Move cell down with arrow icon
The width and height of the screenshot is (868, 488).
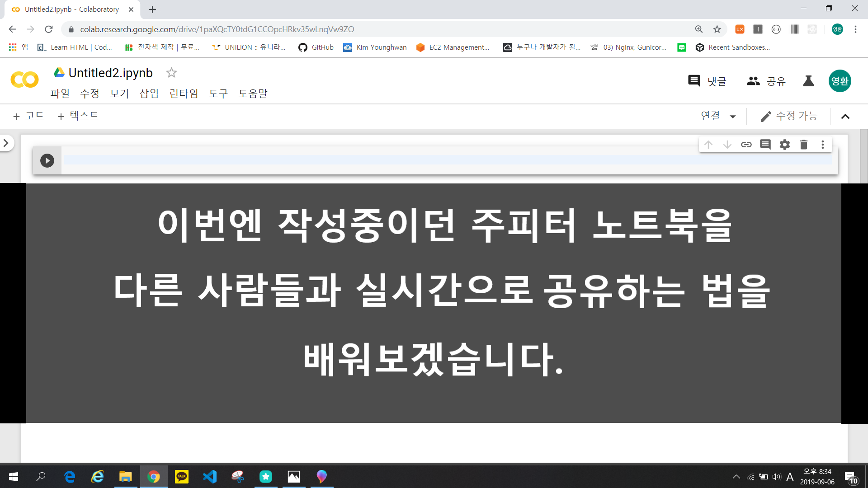[727, 145]
